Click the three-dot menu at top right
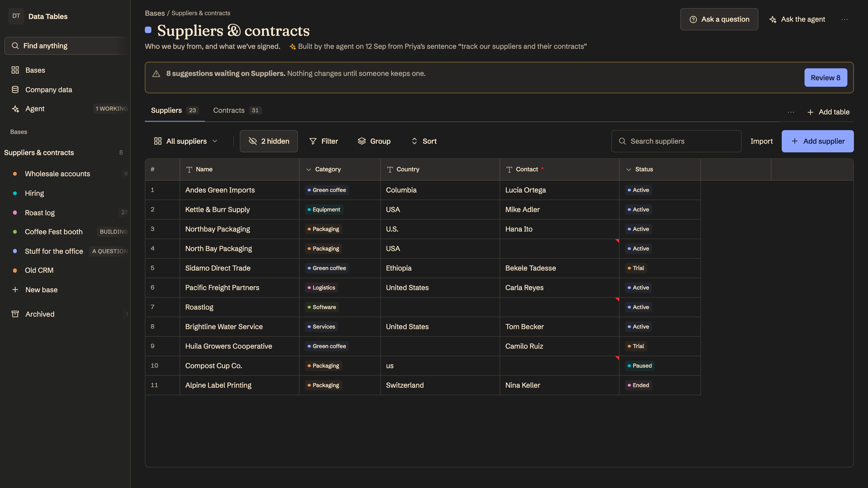The width and height of the screenshot is (868, 488). pyautogui.click(x=844, y=20)
